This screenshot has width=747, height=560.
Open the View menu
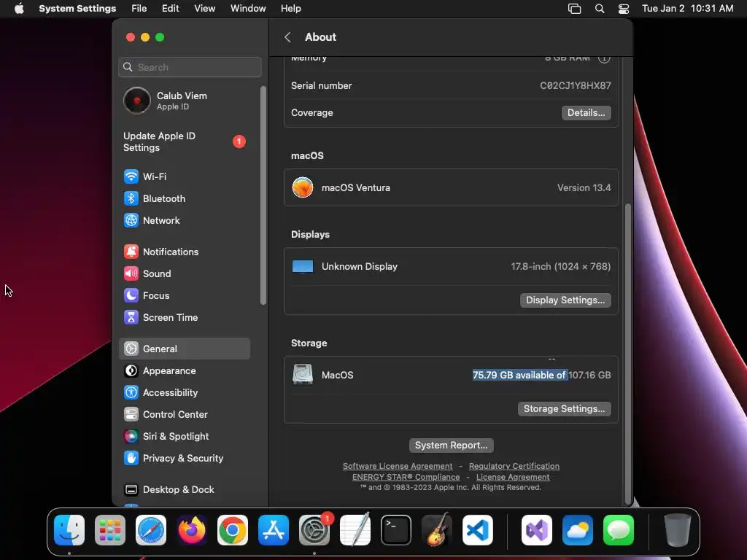tap(205, 9)
